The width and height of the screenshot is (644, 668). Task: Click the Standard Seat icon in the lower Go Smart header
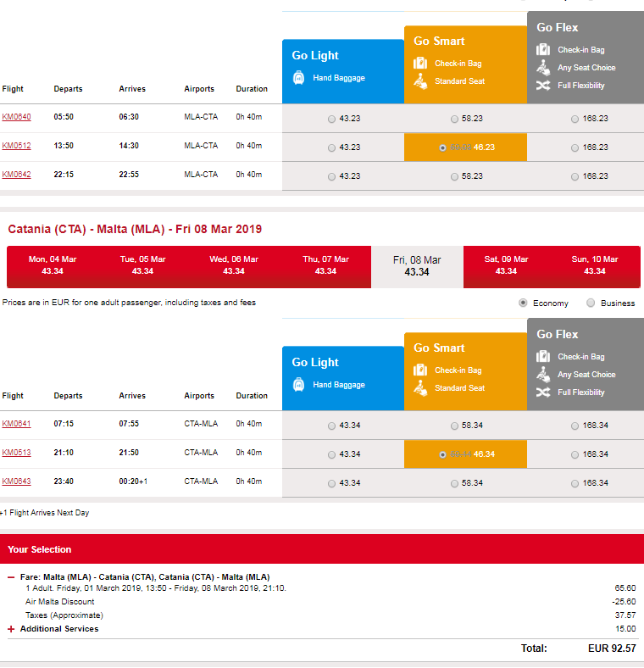420,388
